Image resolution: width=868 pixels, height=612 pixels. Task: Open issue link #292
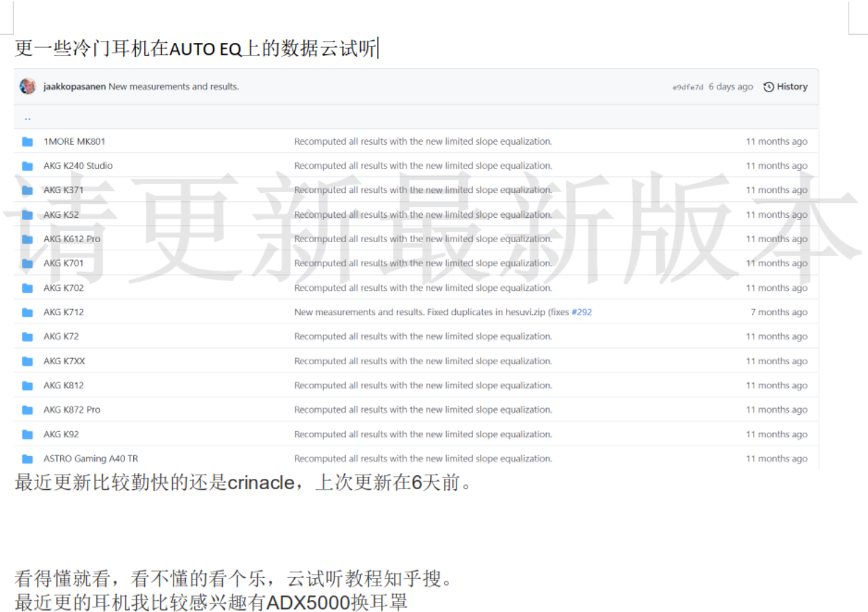[x=581, y=312]
